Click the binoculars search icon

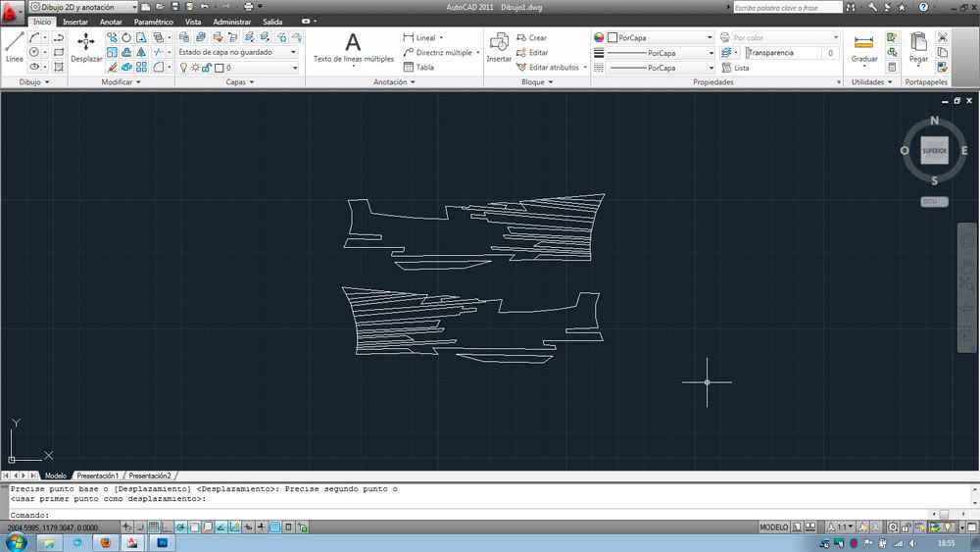(x=851, y=7)
